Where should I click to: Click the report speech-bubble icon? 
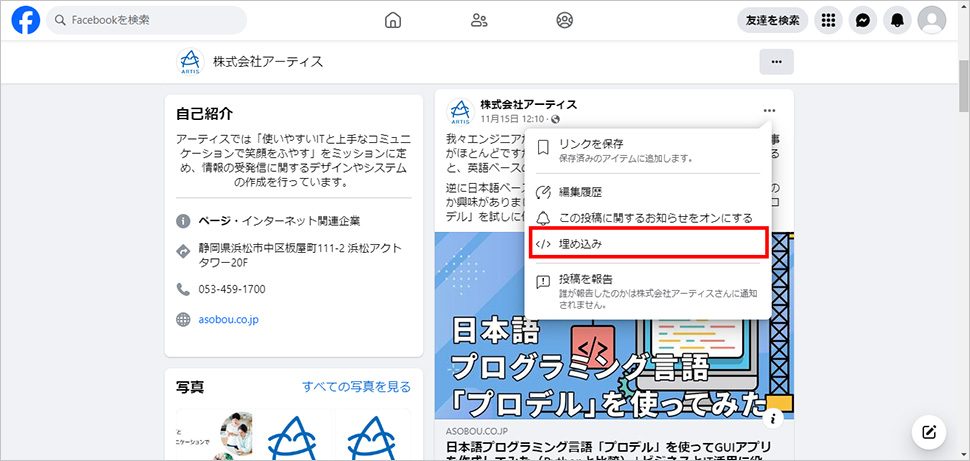pos(543,283)
